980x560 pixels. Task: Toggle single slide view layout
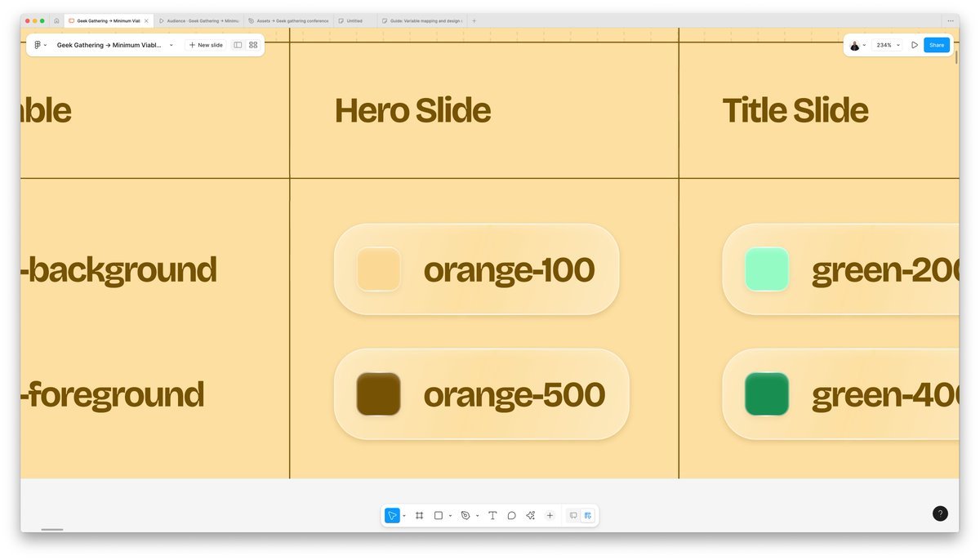(x=238, y=45)
